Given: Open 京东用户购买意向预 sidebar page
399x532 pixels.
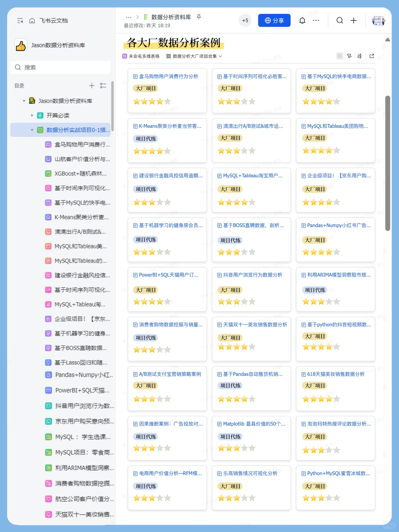Looking at the screenshot, I should [x=79, y=421].
